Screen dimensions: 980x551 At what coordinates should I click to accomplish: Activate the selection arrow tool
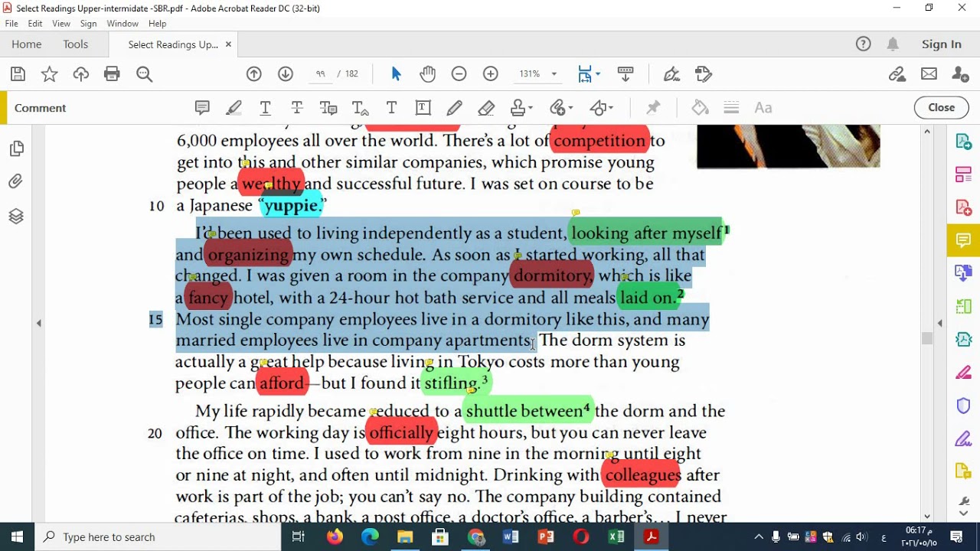pyautogui.click(x=396, y=73)
